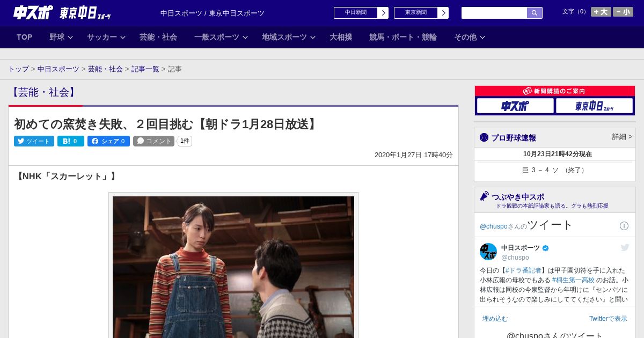The height and width of the screenshot is (338, 644).
Task: Go to トップ breadcrumb link
Action: pos(18,69)
